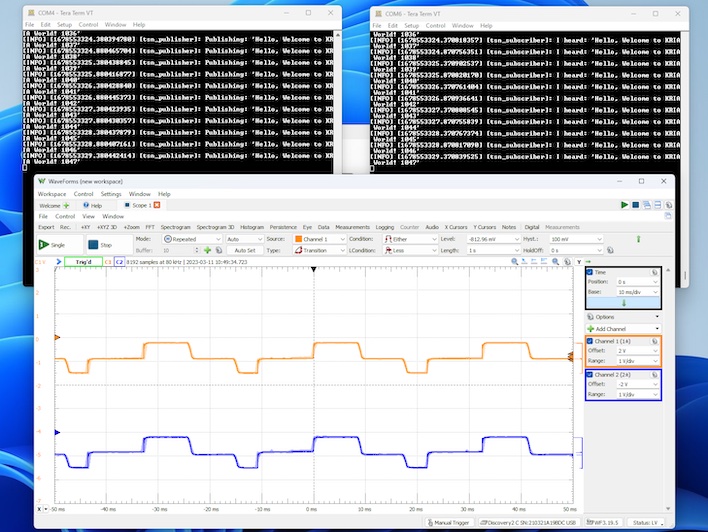Close the Scope 1 tab
This screenshot has width=708, height=532.
click(157, 205)
